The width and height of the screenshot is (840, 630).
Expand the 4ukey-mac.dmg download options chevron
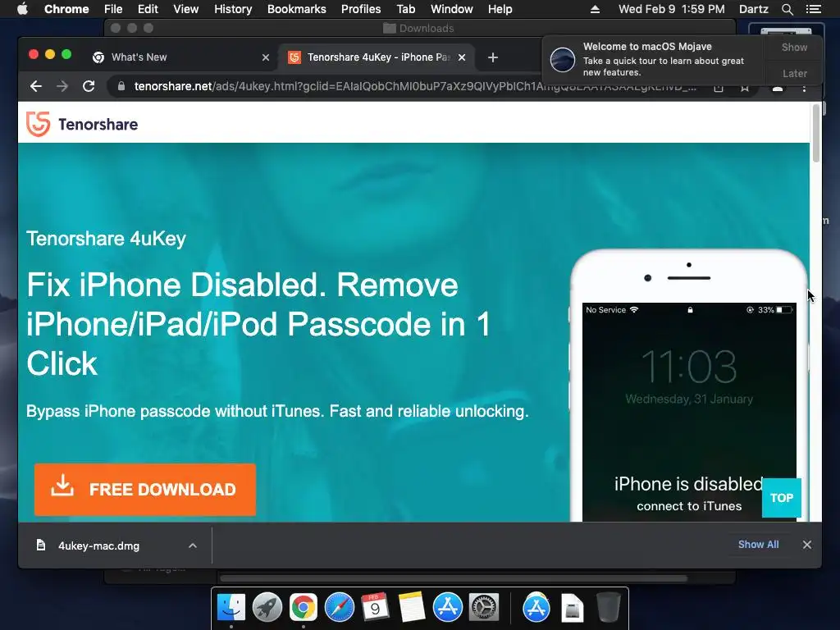(193, 546)
